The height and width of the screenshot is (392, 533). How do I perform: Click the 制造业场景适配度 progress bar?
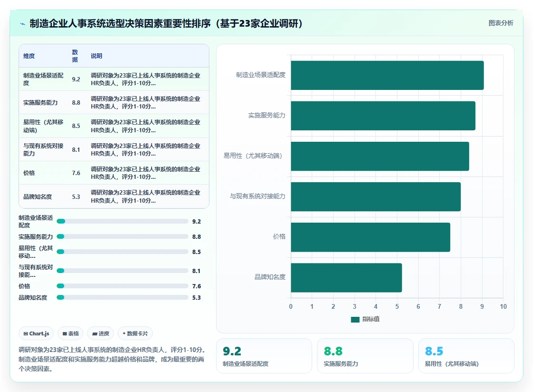(122, 222)
